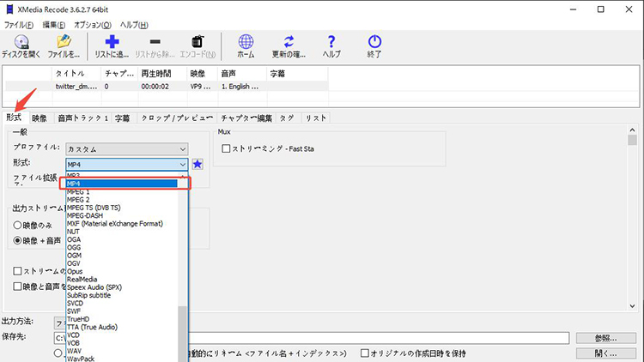Click the 終了 power icon
Viewport: 644px width, 362px height.
click(374, 46)
